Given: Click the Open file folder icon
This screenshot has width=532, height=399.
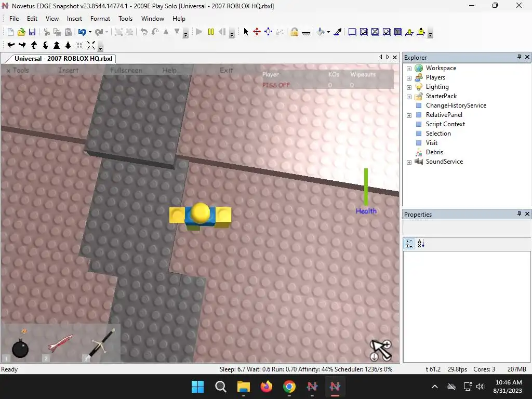Looking at the screenshot, I should click(21, 32).
